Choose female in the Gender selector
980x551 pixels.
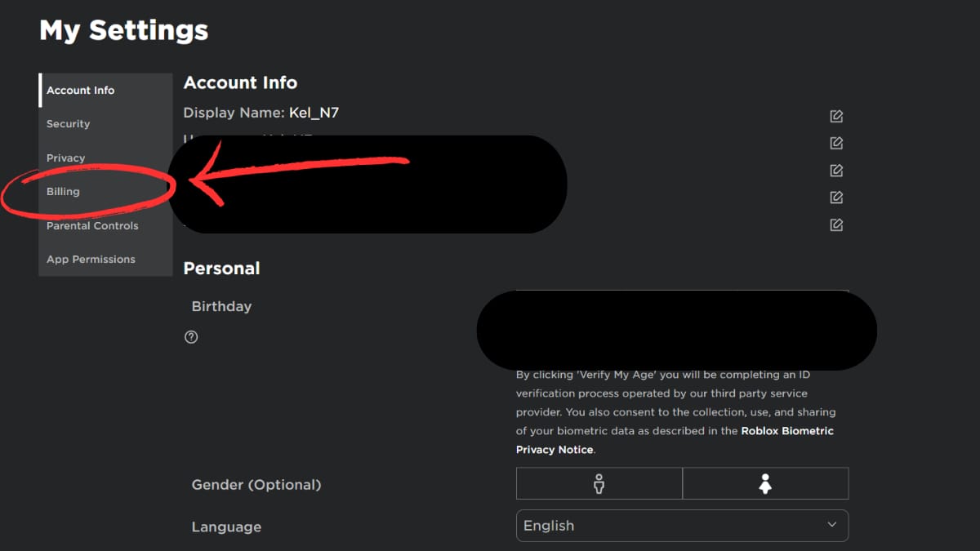click(765, 483)
